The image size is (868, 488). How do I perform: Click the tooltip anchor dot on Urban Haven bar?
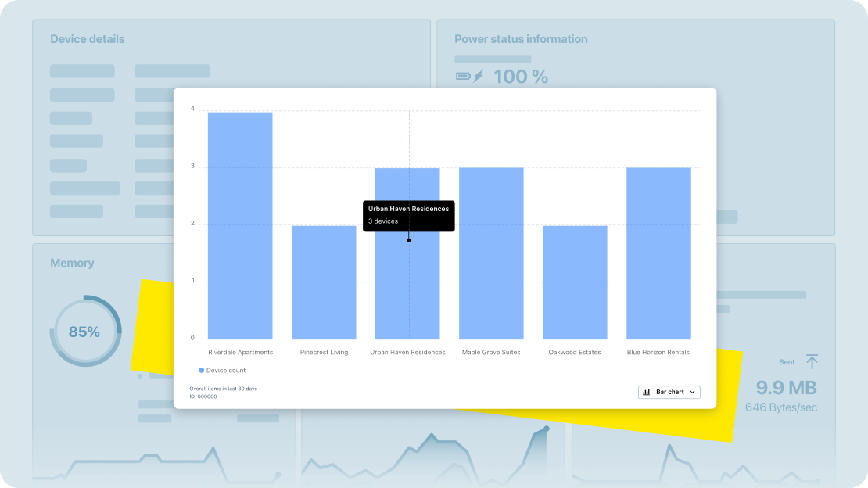(x=408, y=240)
